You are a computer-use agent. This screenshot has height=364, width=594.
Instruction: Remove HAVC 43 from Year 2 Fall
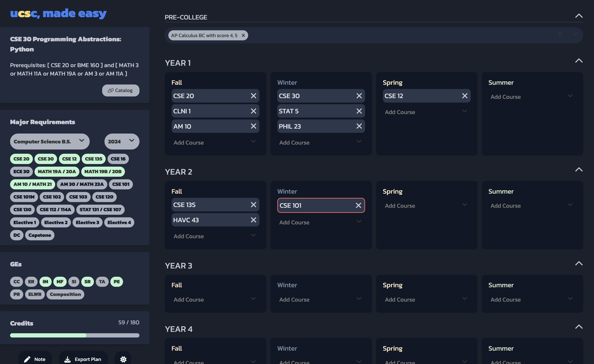tap(253, 220)
